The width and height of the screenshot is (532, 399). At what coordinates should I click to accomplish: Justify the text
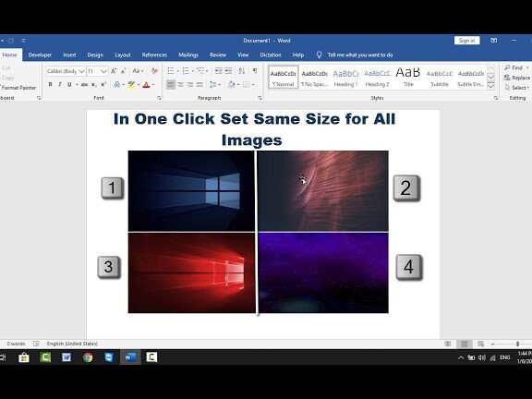point(199,84)
